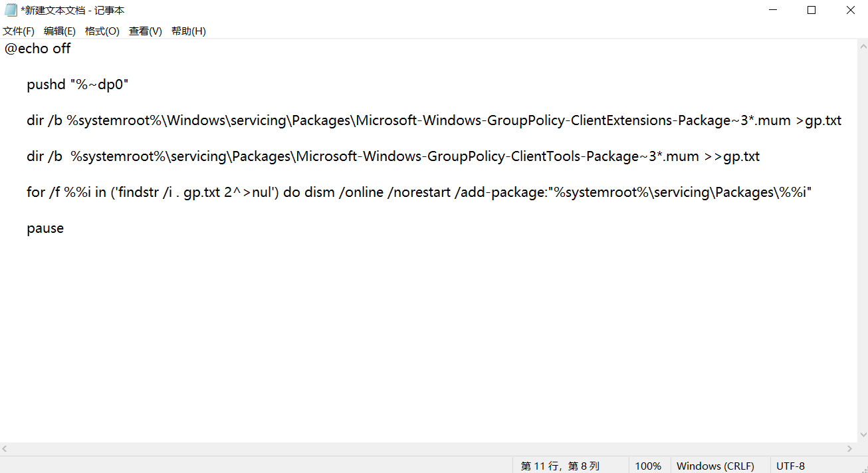This screenshot has width=868, height=473.
Task: Click the 第 11 行,第 8 列 position indicator
Action: coord(560,466)
